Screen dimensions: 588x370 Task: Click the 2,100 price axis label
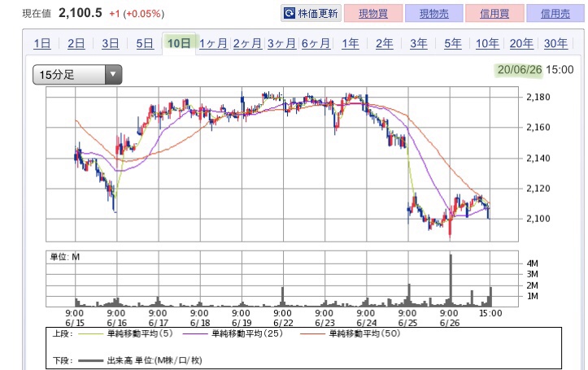coord(538,219)
